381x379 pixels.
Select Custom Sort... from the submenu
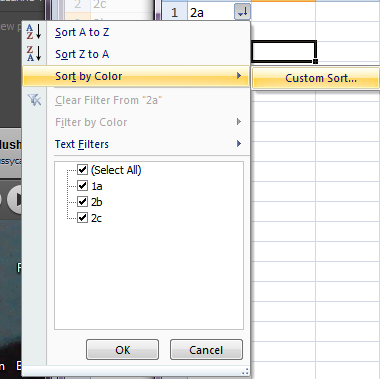click(x=316, y=78)
